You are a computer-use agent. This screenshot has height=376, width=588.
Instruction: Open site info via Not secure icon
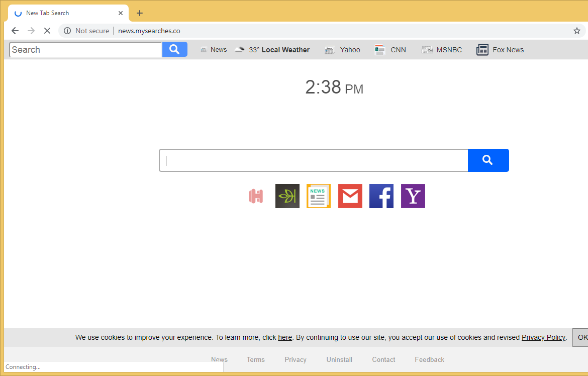point(67,31)
